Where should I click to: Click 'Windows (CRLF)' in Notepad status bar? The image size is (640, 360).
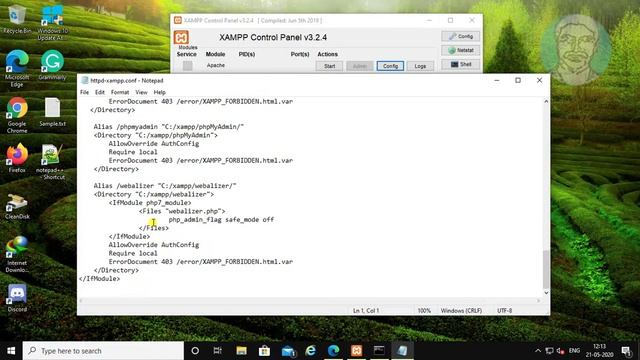click(x=461, y=311)
